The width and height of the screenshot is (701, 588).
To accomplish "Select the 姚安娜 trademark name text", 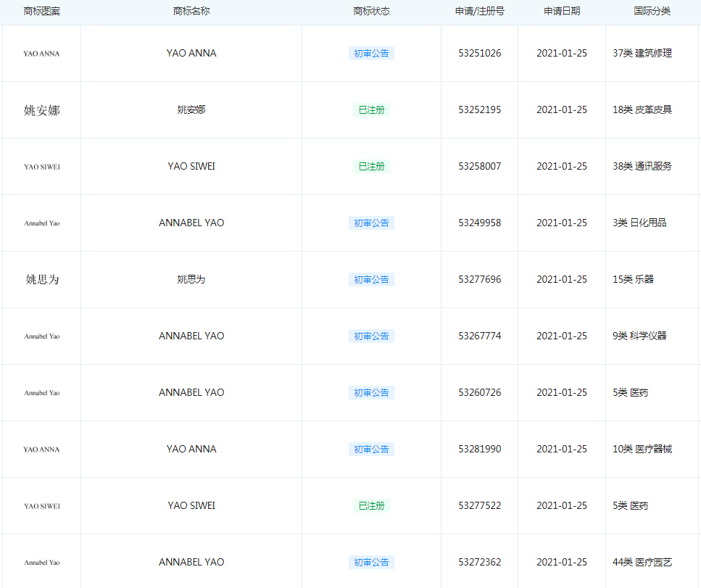I will coord(191,109).
